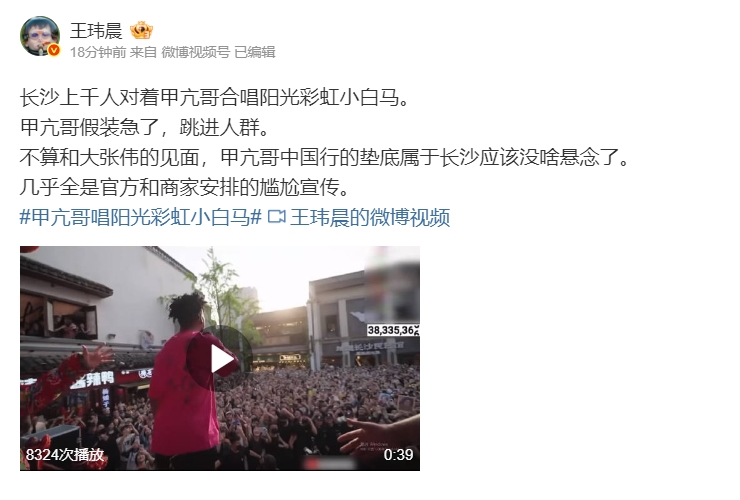Click the 8324次播放 view count
Image resolution: width=740 pixels, height=500 pixels.
(x=65, y=455)
